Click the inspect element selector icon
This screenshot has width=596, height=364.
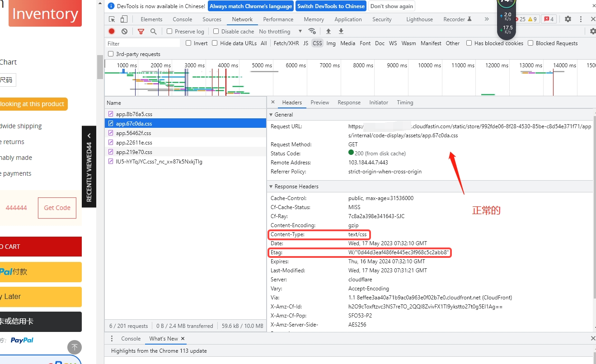tap(112, 19)
